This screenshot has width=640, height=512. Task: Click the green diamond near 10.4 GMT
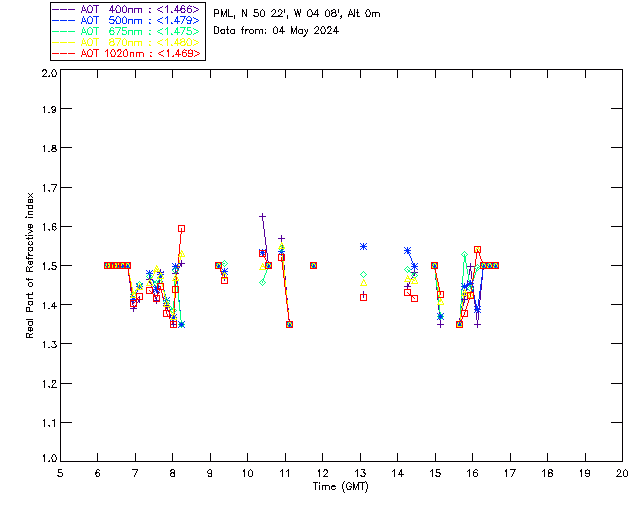tap(262, 282)
